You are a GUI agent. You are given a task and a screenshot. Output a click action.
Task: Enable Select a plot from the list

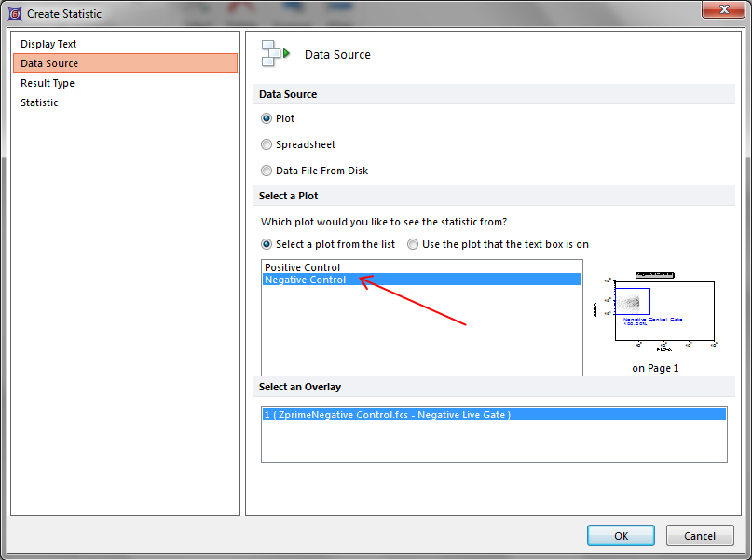tap(268, 244)
